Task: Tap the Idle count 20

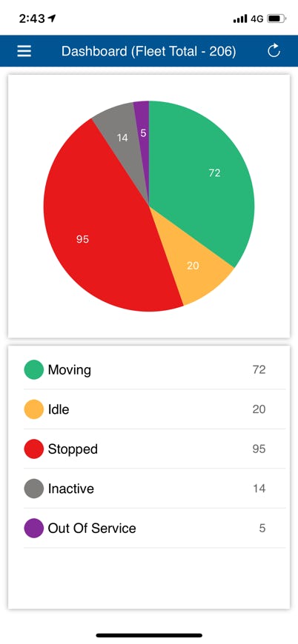Action: 259,409
